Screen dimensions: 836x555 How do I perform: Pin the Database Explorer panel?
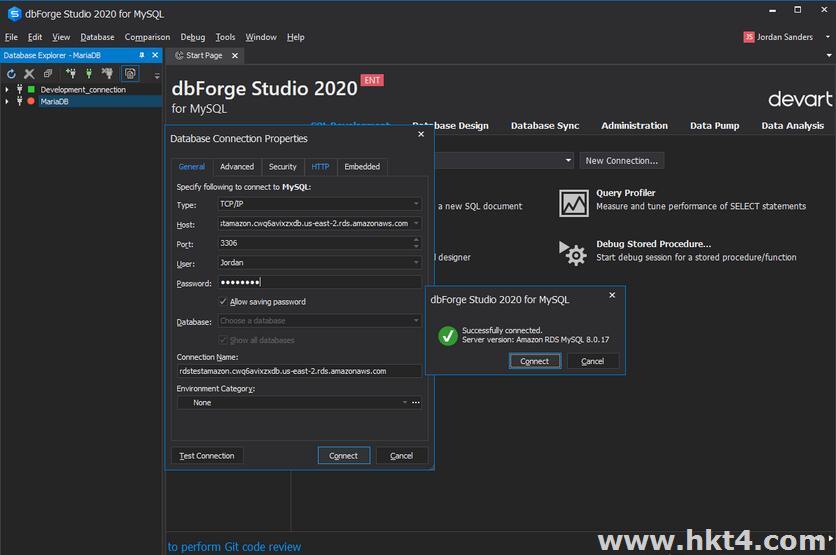pyautogui.click(x=142, y=55)
